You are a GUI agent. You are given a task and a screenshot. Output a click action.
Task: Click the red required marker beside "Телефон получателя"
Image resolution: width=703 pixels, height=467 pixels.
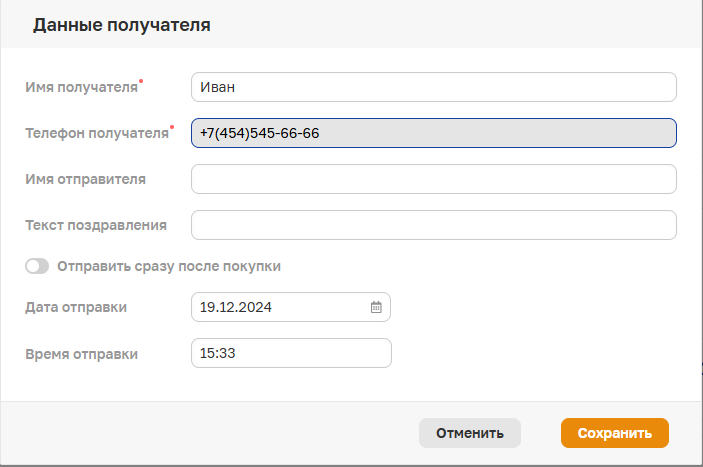pos(172,127)
